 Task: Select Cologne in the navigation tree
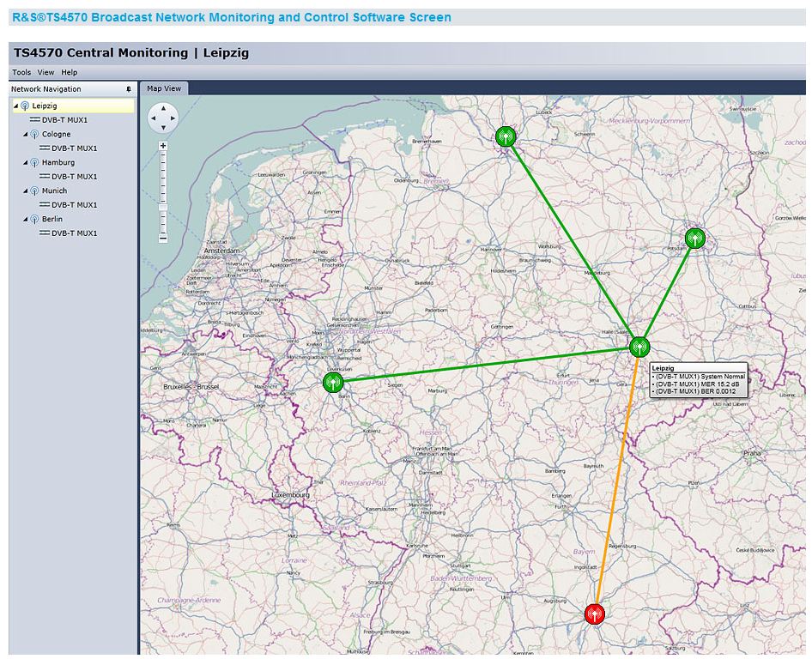coord(57,134)
